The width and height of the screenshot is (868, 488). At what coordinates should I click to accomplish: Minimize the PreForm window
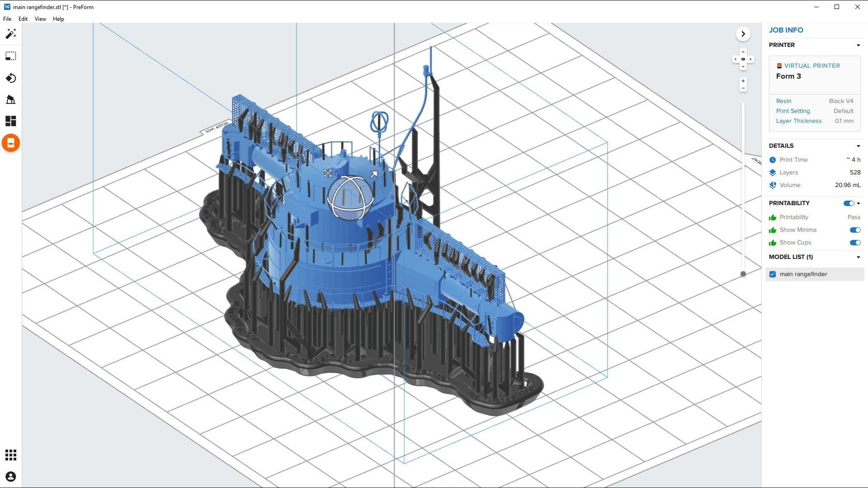coord(816,7)
